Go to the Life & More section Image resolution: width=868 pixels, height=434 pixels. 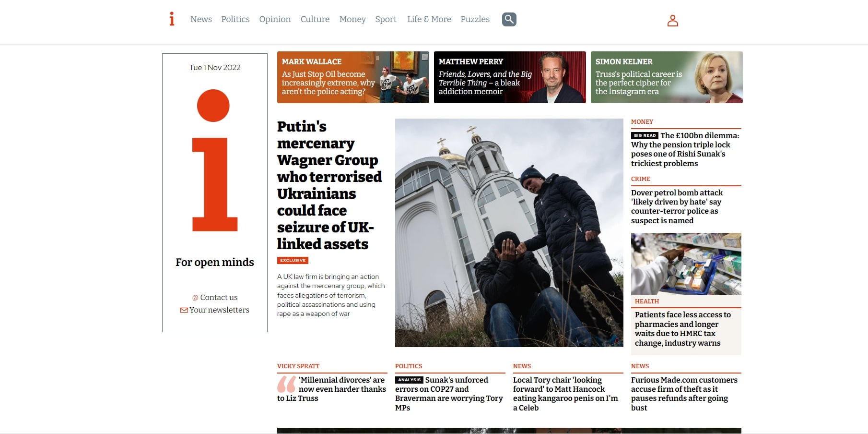(429, 19)
